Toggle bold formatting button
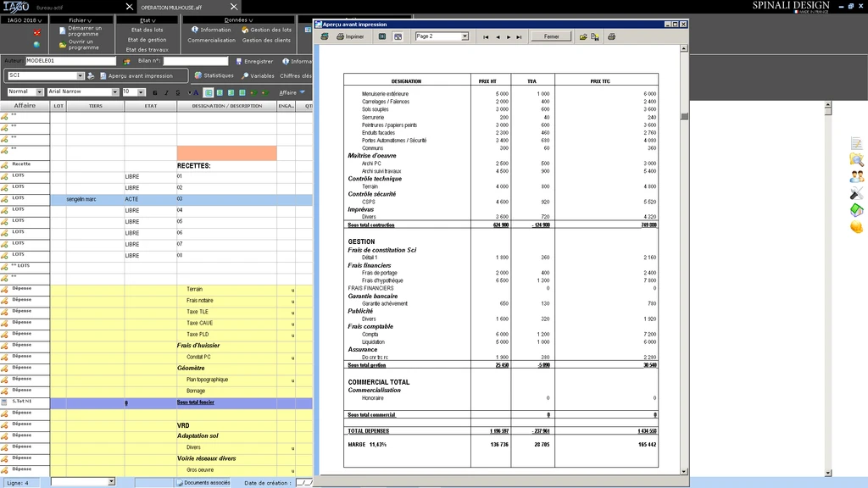 coord(154,92)
